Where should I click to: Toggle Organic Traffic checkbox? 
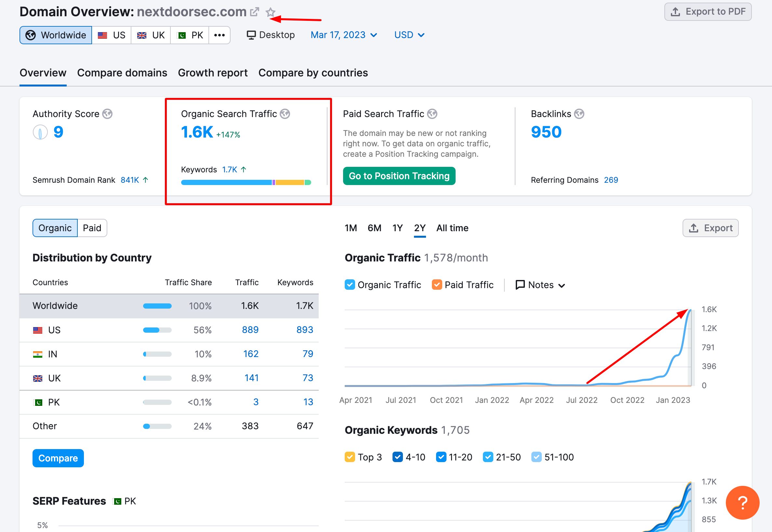(x=350, y=285)
